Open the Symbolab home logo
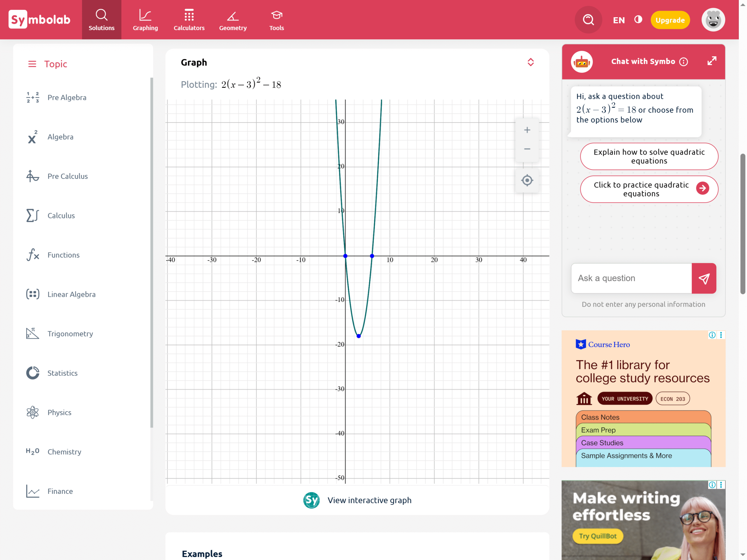Screen dimensions: 747x560 pyautogui.click(x=39, y=20)
